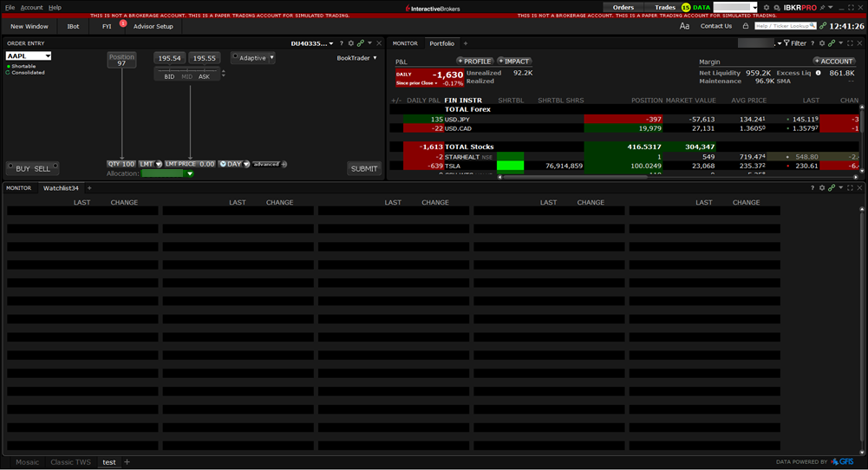Expand the BookTrader dropdown
The width and height of the screenshot is (868, 470).
click(375, 57)
